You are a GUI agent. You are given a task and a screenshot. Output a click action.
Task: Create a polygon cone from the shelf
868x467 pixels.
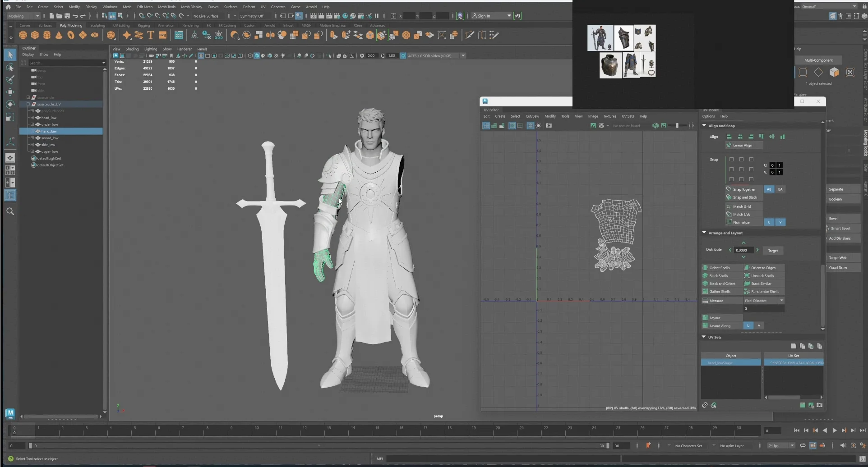(59, 35)
